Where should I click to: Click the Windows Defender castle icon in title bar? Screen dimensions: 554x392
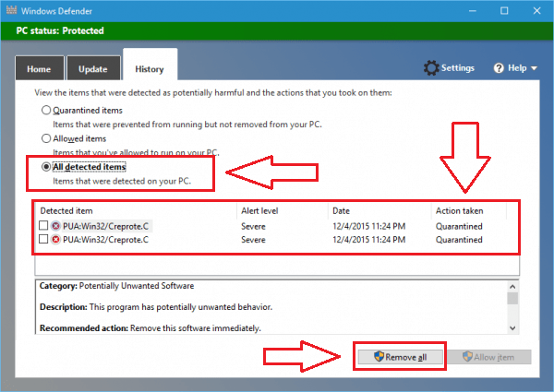[x=11, y=10]
